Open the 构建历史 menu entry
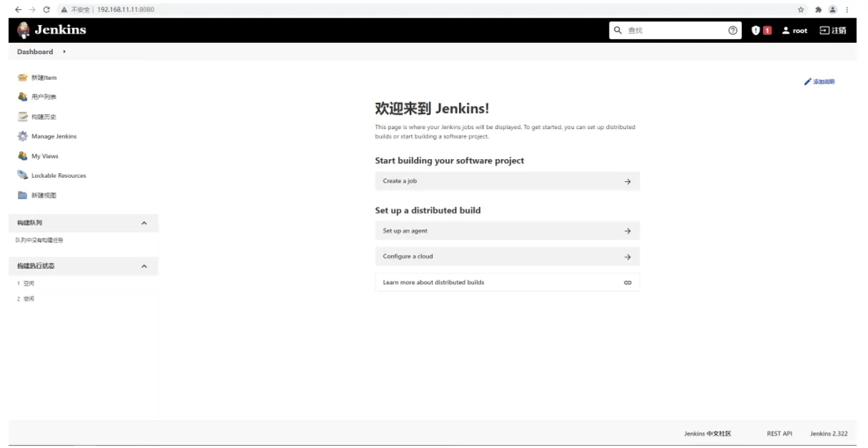 44,117
